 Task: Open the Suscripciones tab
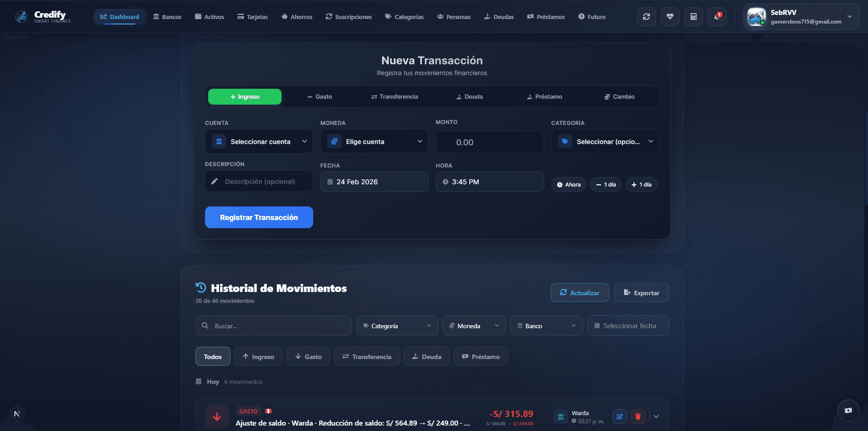348,16
